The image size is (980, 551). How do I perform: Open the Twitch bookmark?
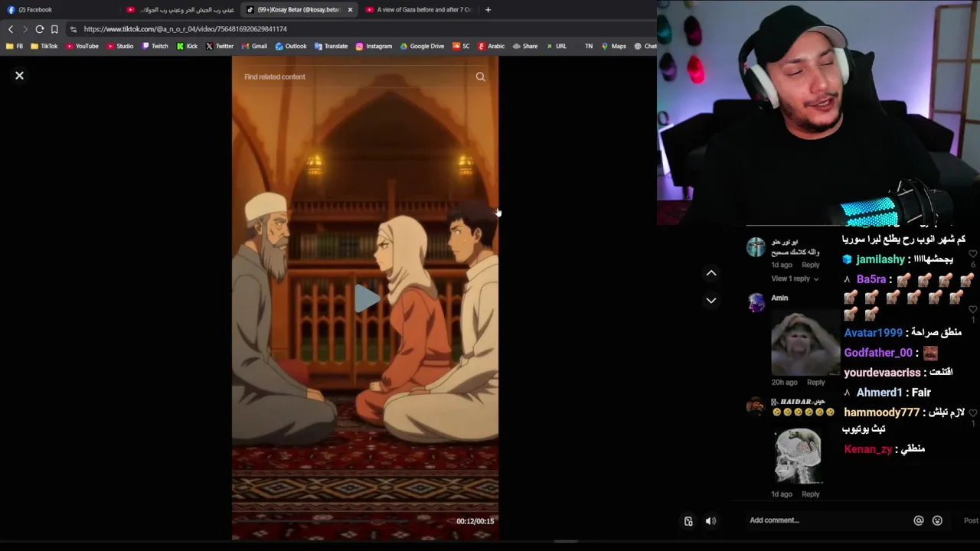tap(155, 46)
